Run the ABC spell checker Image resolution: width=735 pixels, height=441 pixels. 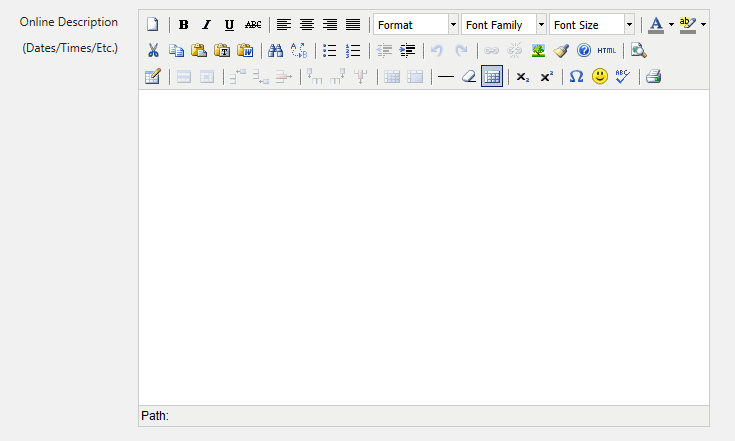(x=622, y=76)
